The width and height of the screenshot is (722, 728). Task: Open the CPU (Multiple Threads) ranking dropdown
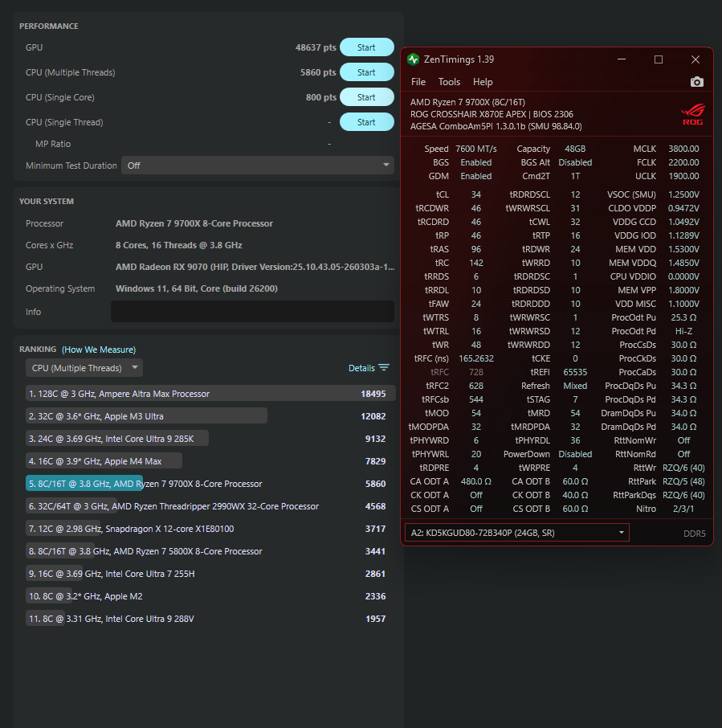pyautogui.click(x=84, y=368)
